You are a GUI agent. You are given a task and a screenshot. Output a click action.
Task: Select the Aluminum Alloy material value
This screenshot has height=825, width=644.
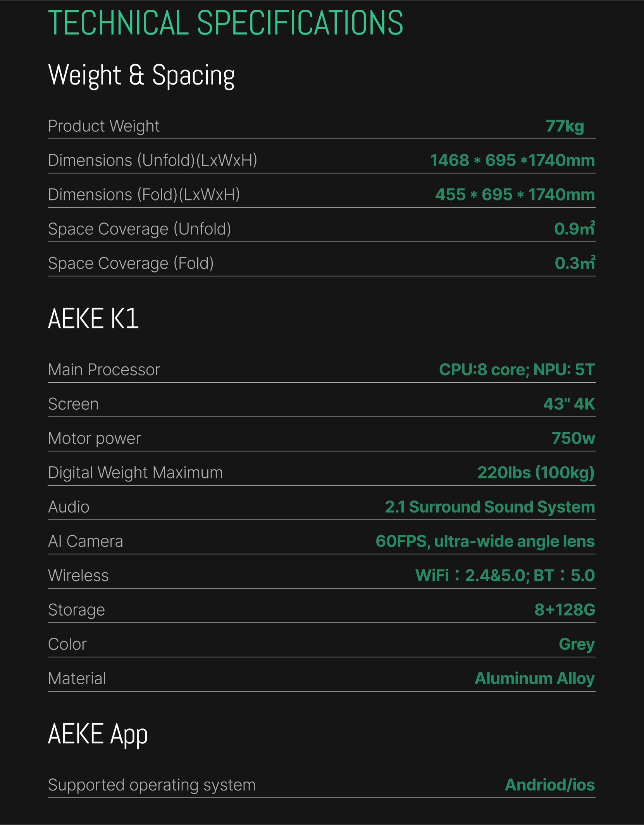point(535,678)
